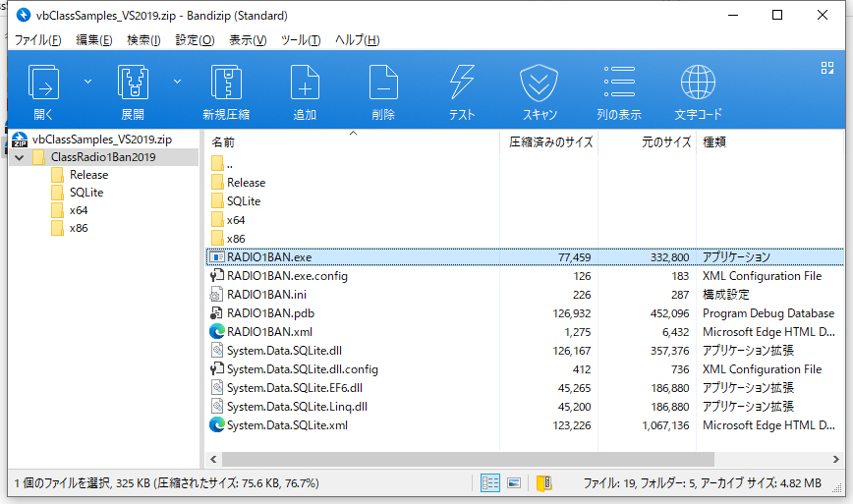The height and width of the screenshot is (504, 853).
Task: Click the Add (追加) toolbar icon
Action: tap(305, 83)
